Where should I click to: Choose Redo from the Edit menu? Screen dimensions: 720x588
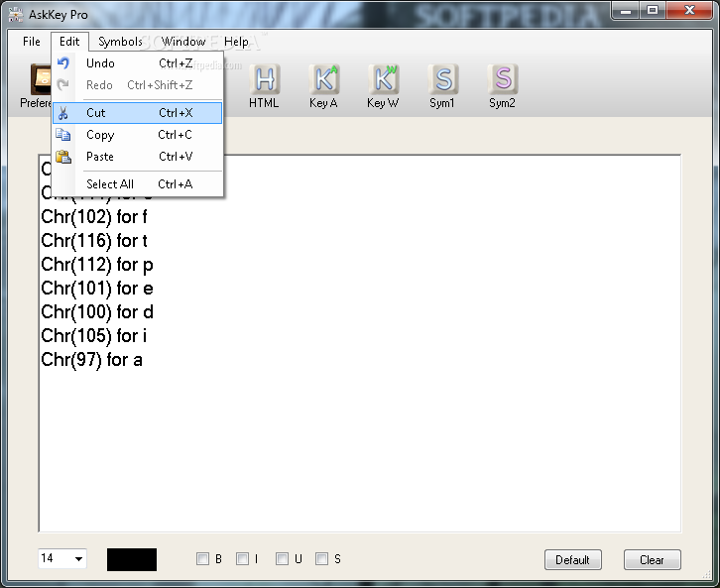138,85
